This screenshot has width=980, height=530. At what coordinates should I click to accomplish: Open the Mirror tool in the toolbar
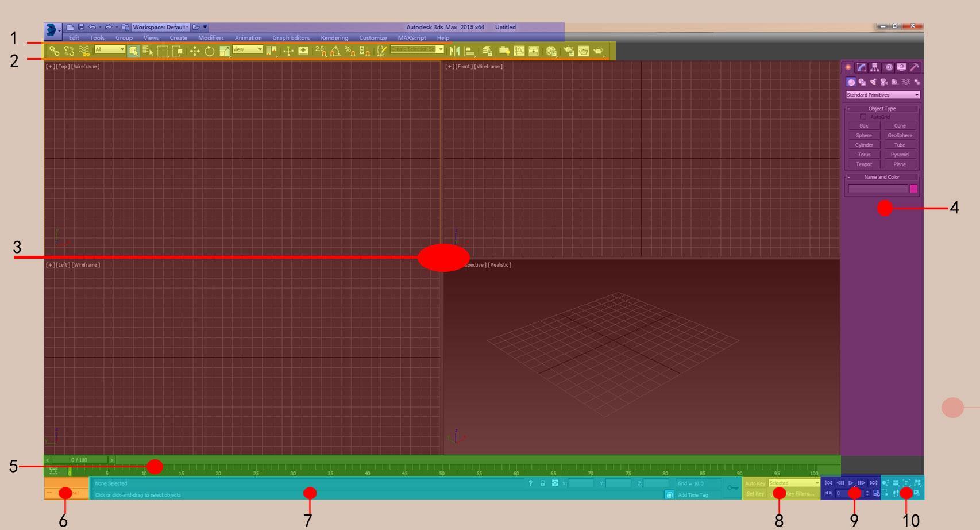(454, 51)
